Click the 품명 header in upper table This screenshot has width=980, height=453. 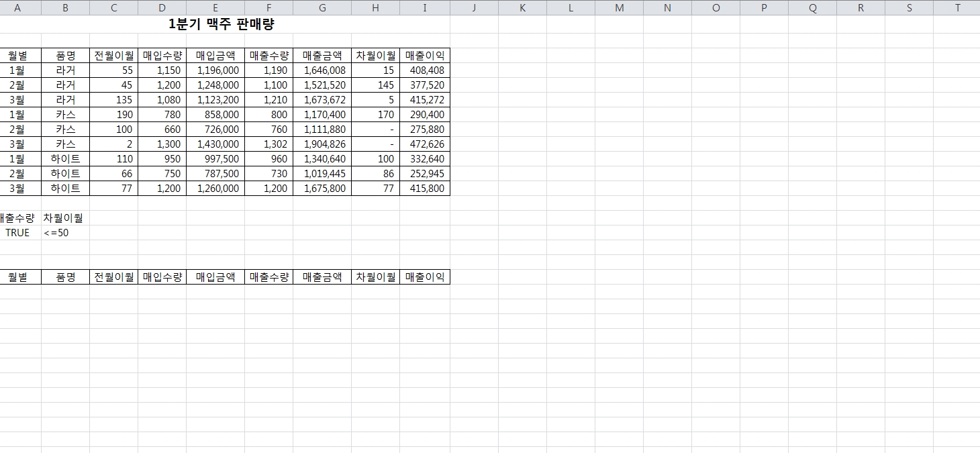(65, 56)
